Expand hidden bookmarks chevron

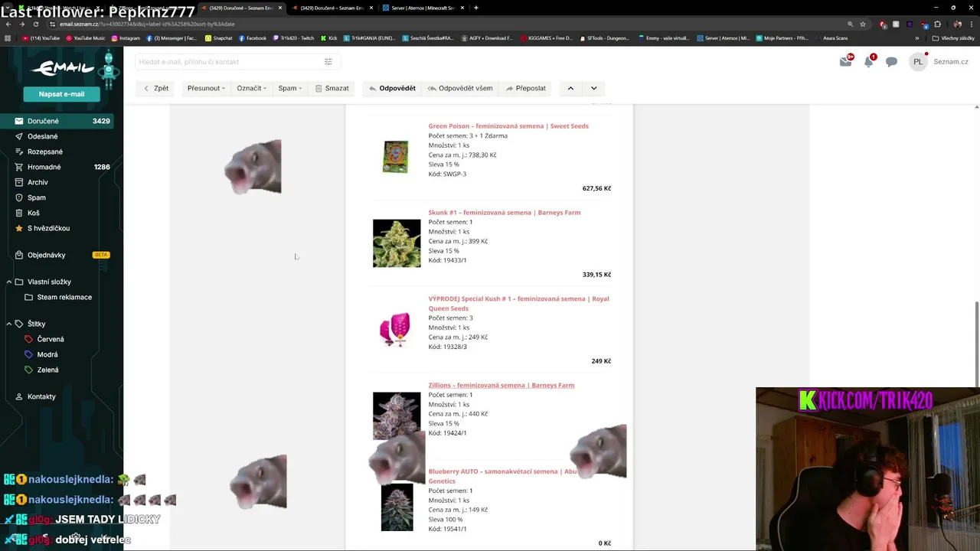[917, 37]
